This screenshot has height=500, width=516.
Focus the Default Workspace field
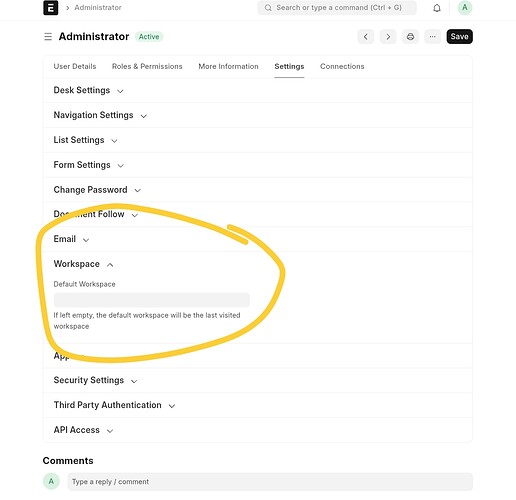[152, 300]
